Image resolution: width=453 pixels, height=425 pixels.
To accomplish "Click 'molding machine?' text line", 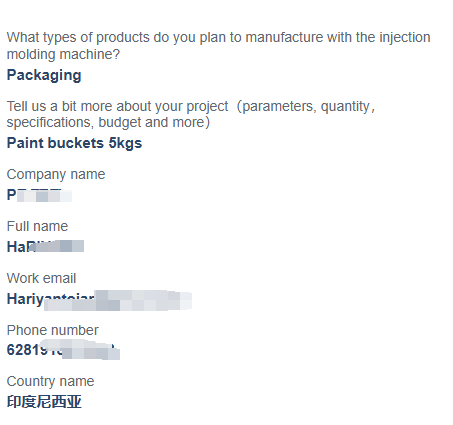I will [x=63, y=54].
